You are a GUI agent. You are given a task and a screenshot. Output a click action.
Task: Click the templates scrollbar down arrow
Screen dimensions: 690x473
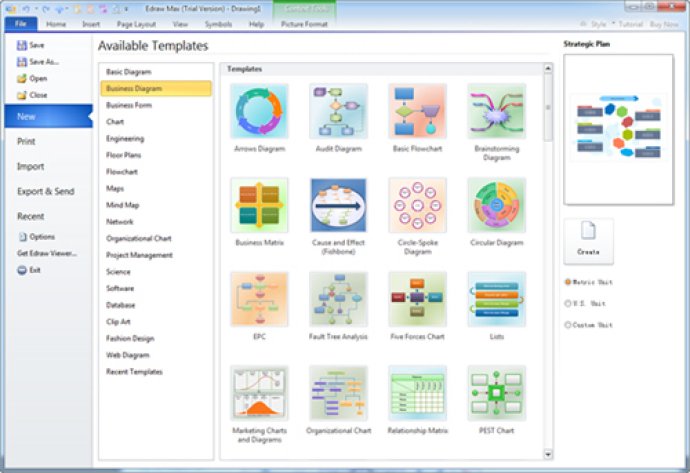point(548,454)
